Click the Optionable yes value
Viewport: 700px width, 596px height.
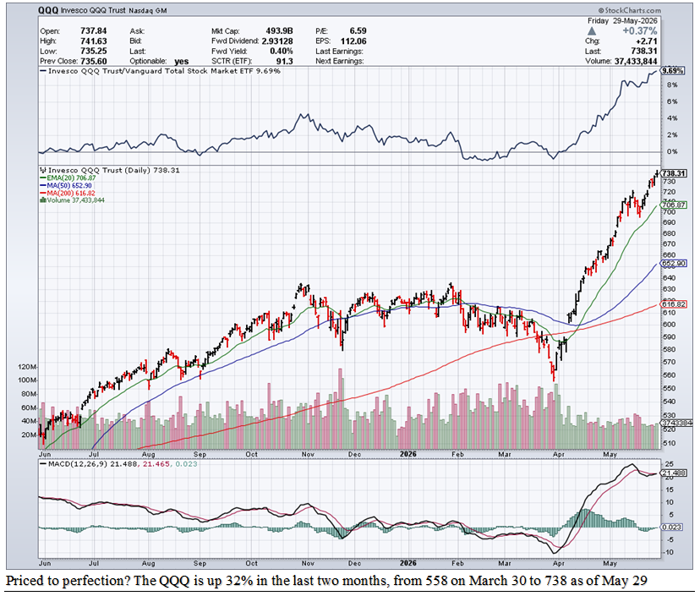181,62
